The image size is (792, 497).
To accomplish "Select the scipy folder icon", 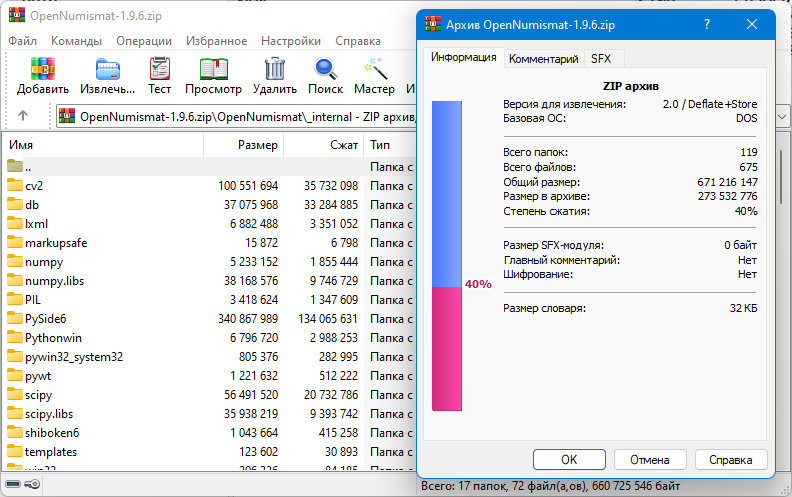I will (15, 394).
